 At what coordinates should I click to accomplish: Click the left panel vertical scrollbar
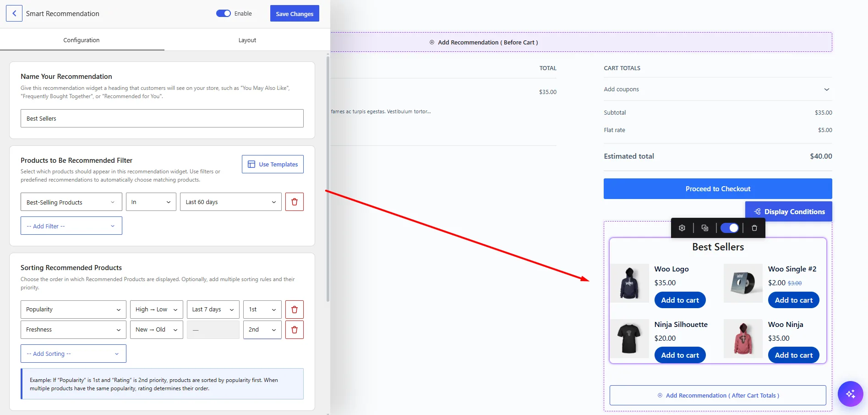click(x=328, y=179)
